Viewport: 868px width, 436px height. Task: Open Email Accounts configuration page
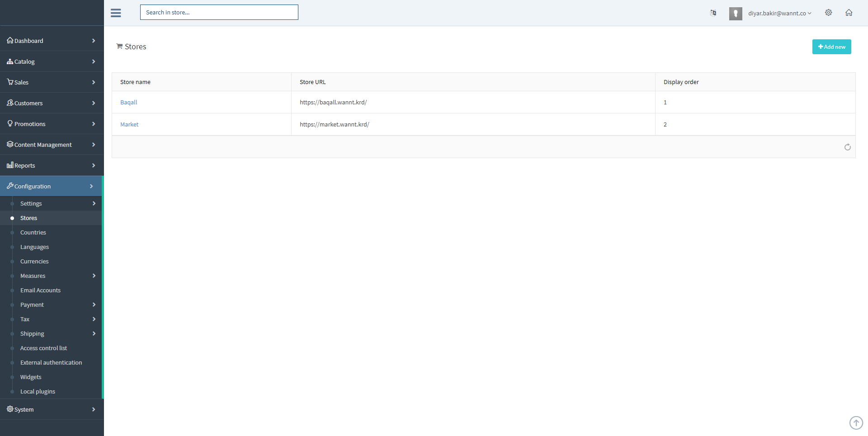coord(40,290)
